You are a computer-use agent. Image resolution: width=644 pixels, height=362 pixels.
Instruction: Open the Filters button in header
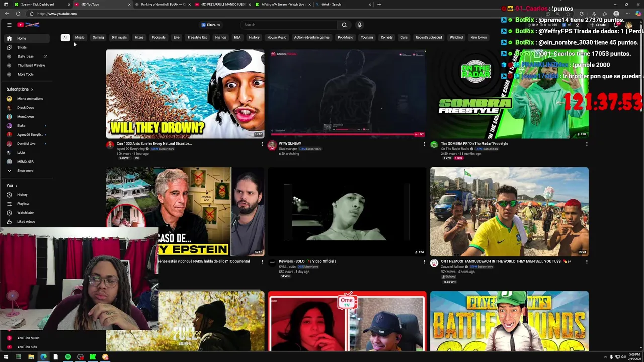point(211,25)
